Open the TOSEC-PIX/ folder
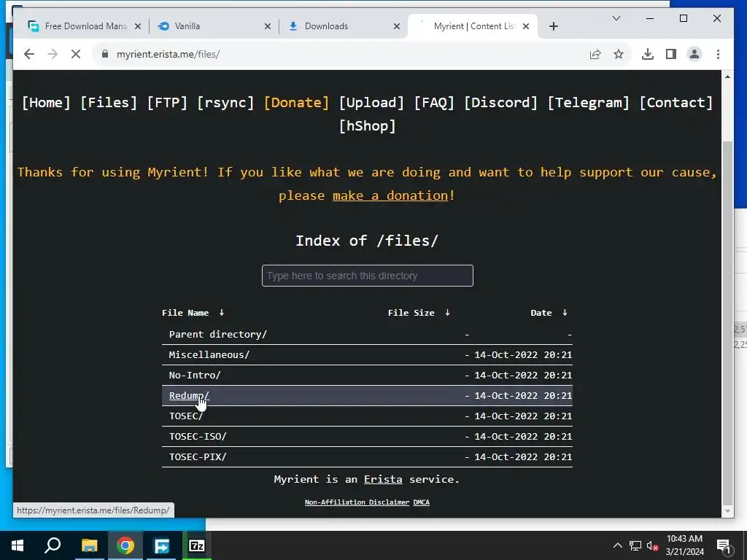Viewport: 747px width, 560px height. click(198, 457)
